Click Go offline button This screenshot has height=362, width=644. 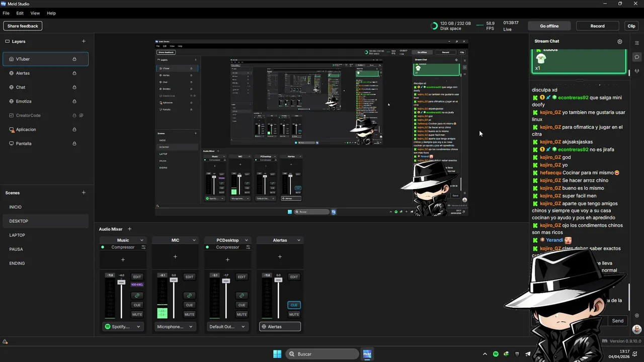(549, 26)
